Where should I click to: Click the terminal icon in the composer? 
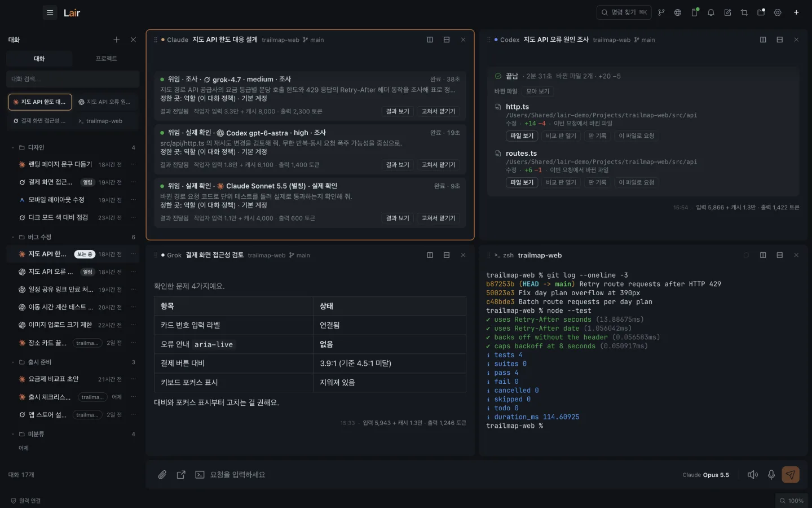tap(200, 475)
